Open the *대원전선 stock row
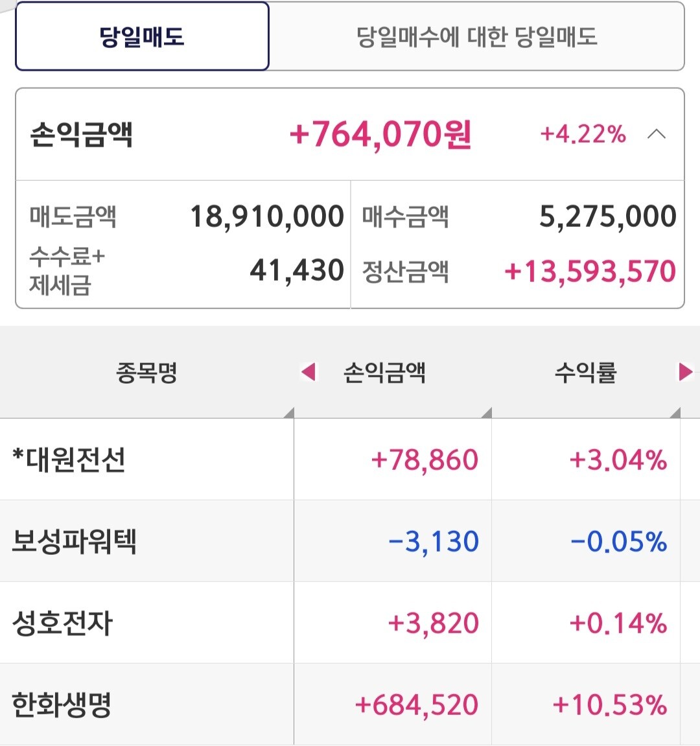 (69, 460)
